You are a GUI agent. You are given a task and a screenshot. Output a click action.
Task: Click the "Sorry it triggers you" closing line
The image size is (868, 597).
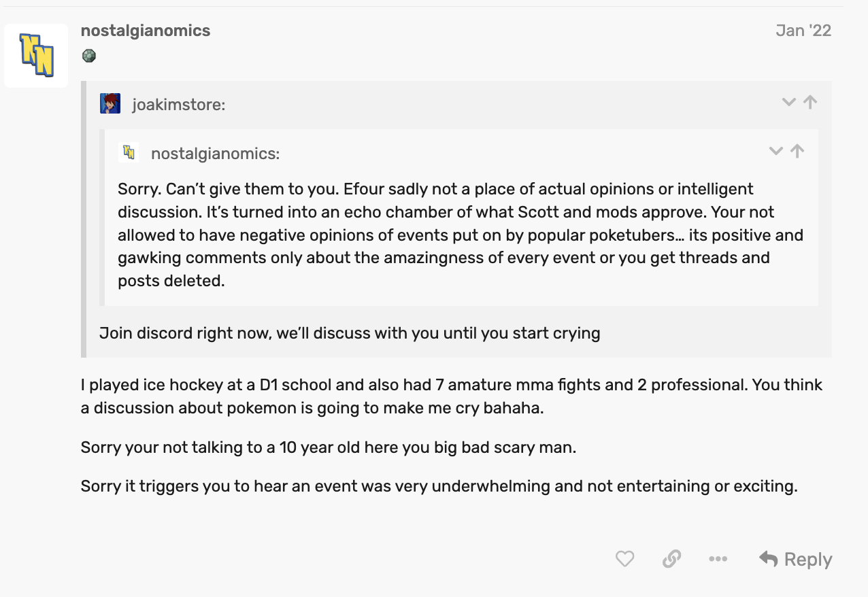[x=439, y=486]
